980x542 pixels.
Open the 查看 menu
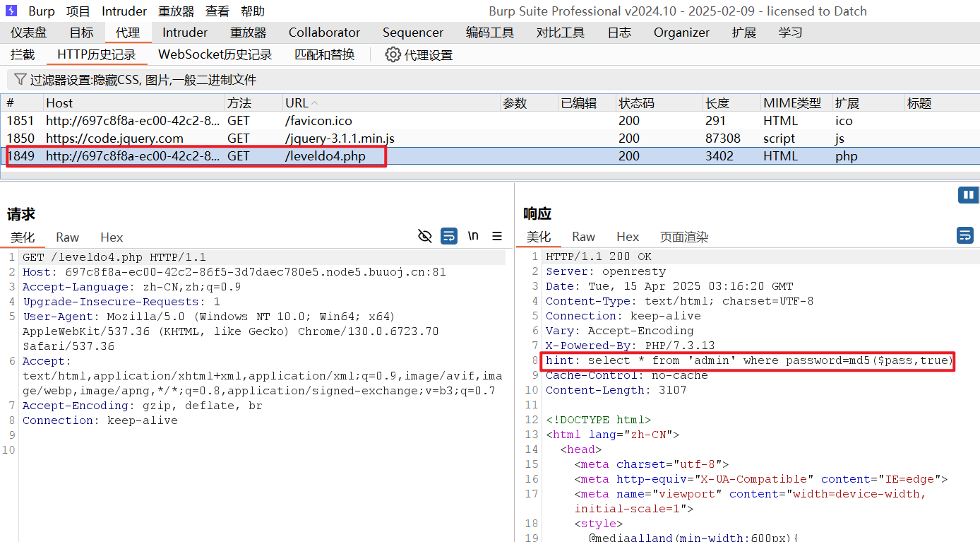[x=217, y=11]
